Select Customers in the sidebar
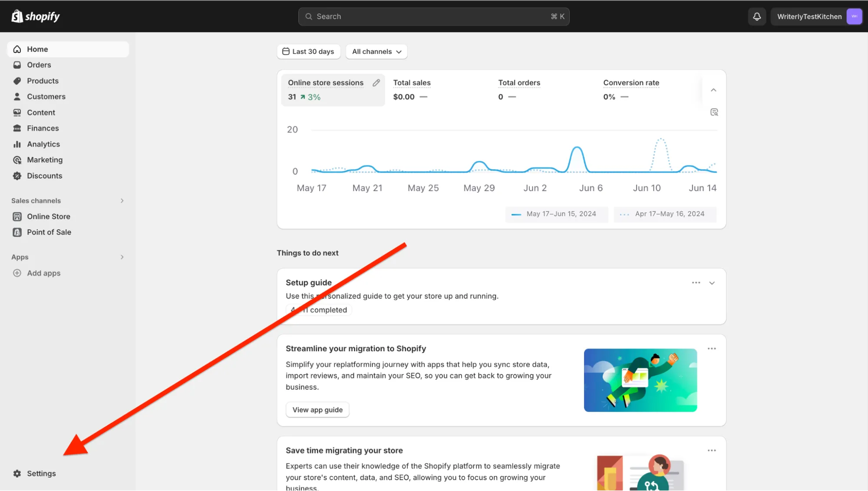Image resolution: width=868 pixels, height=491 pixels. (x=68, y=96)
